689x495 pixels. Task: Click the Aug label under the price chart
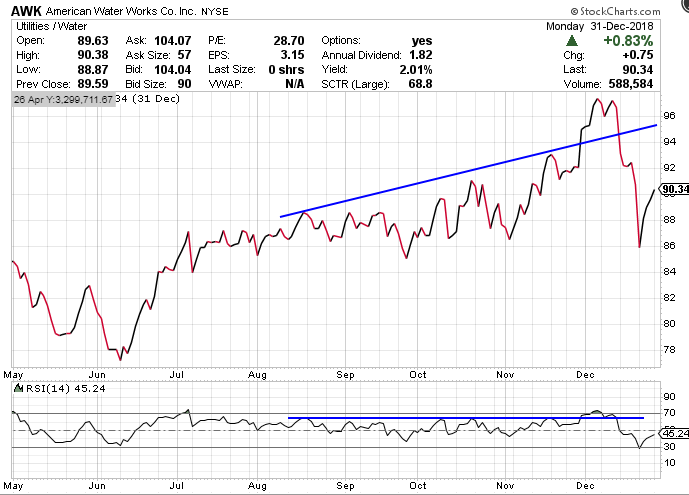[x=257, y=375]
